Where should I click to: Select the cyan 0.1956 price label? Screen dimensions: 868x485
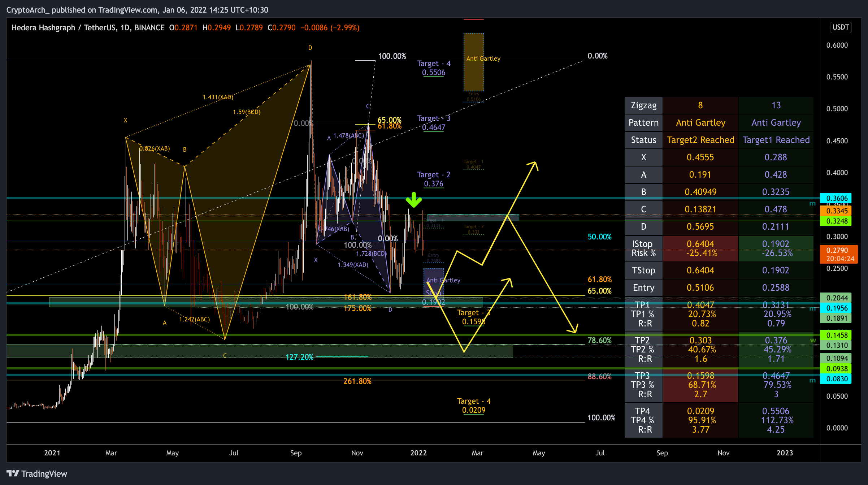click(x=836, y=308)
